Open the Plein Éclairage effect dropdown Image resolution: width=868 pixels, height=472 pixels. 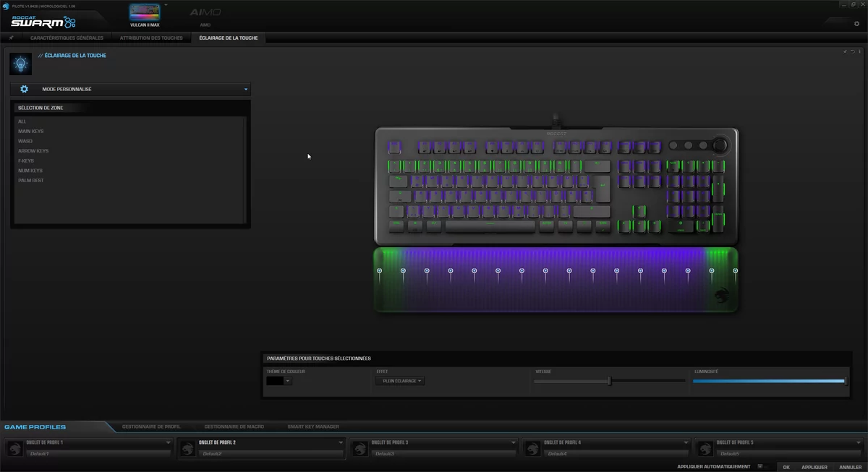pyautogui.click(x=399, y=380)
